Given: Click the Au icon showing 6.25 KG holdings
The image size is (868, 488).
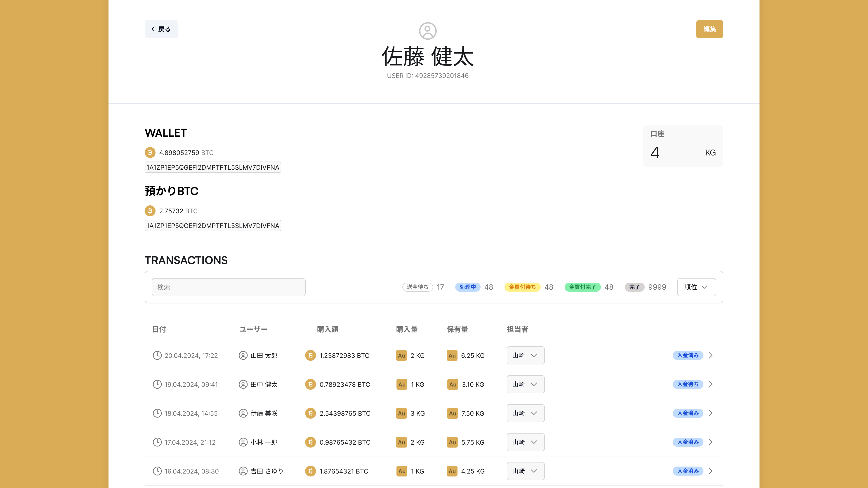Looking at the screenshot, I should click(452, 355).
